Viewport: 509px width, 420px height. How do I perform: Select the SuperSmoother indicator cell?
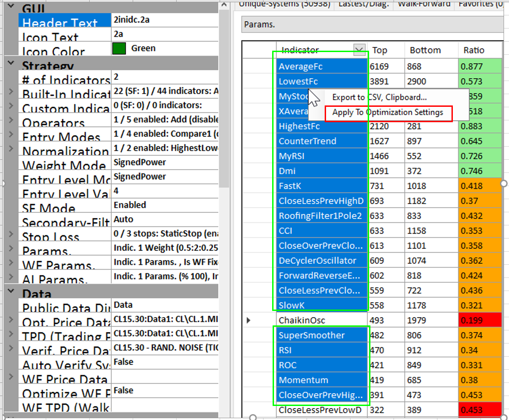click(312, 335)
